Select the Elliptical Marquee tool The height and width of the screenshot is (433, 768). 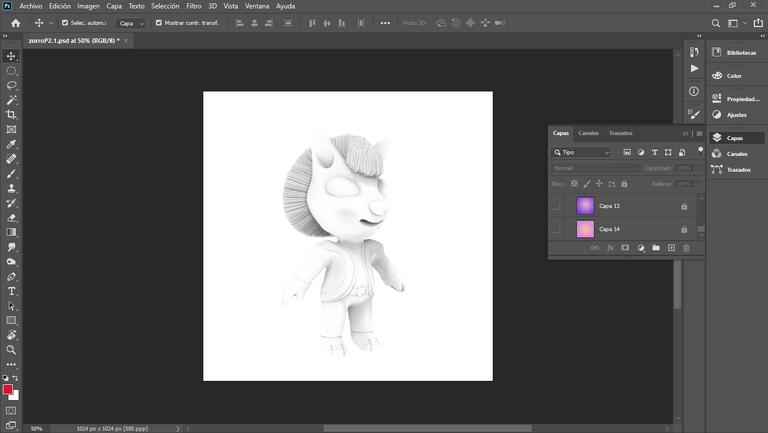click(x=11, y=71)
